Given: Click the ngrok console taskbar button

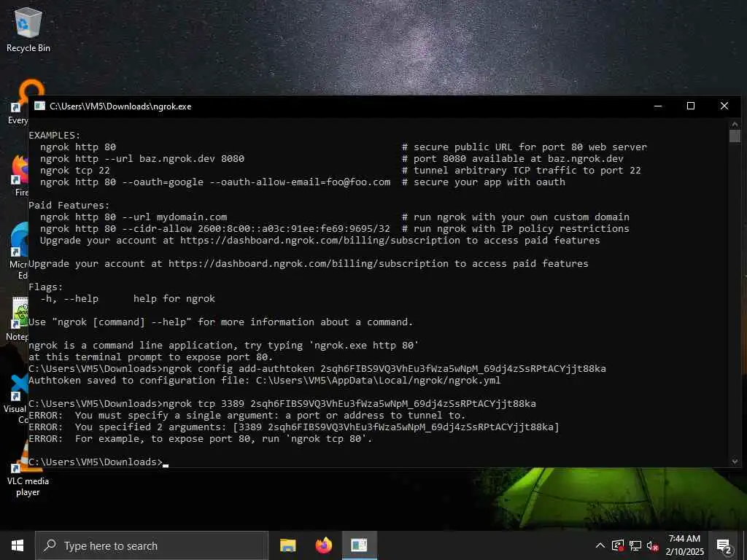Looking at the screenshot, I should [x=360, y=545].
